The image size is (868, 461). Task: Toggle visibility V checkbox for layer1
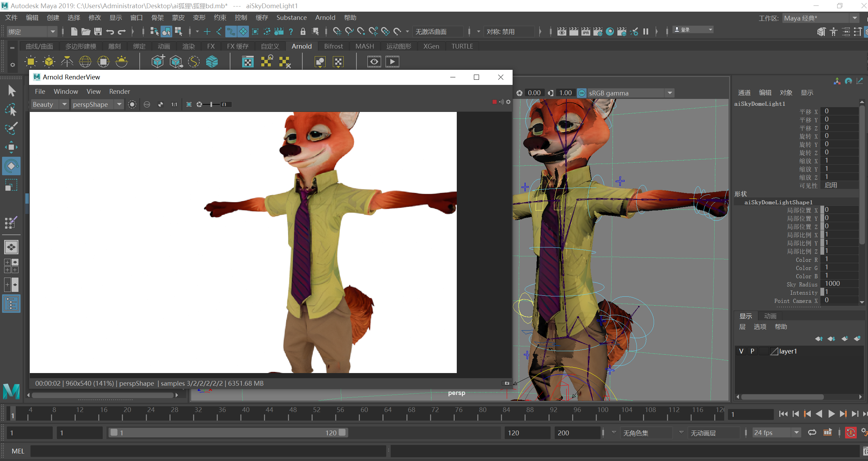[x=741, y=351]
